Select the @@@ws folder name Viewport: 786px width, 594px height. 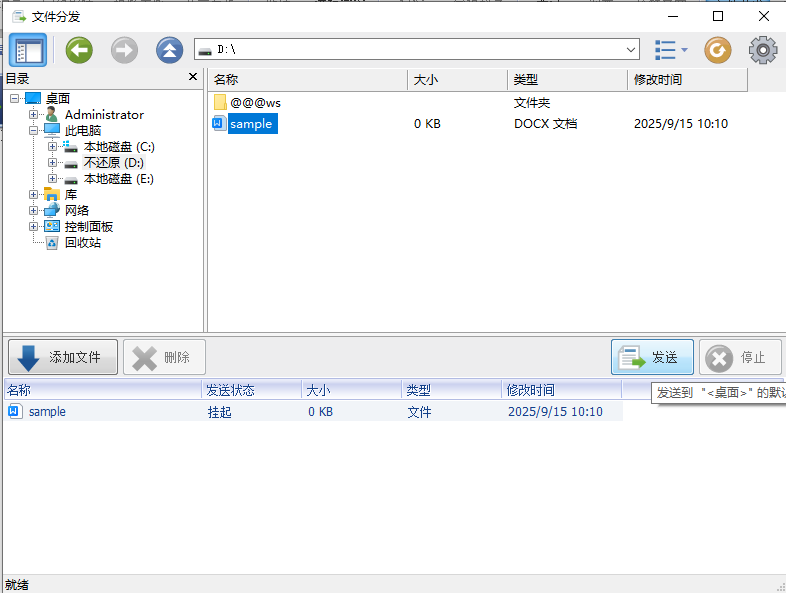pyautogui.click(x=255, y=103)
